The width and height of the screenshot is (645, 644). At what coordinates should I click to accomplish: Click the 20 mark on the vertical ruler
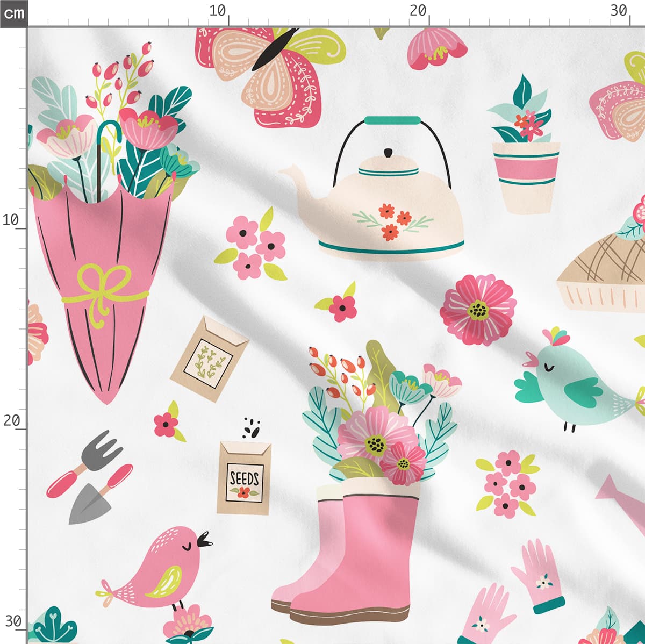tap(11, 420)
